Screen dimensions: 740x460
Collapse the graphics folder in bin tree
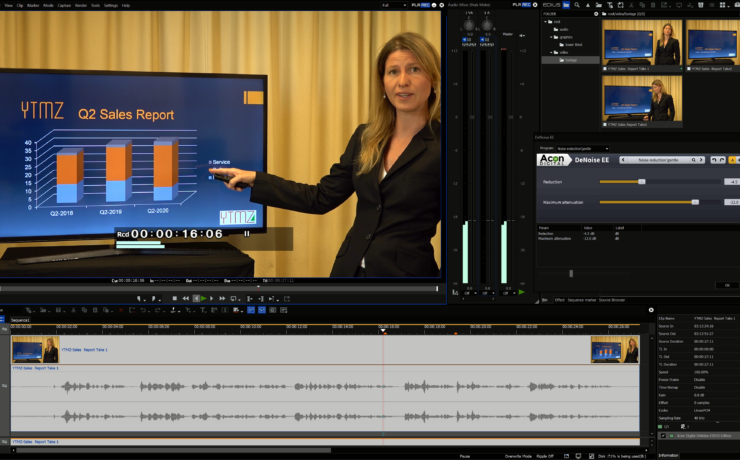coord(551,37)
